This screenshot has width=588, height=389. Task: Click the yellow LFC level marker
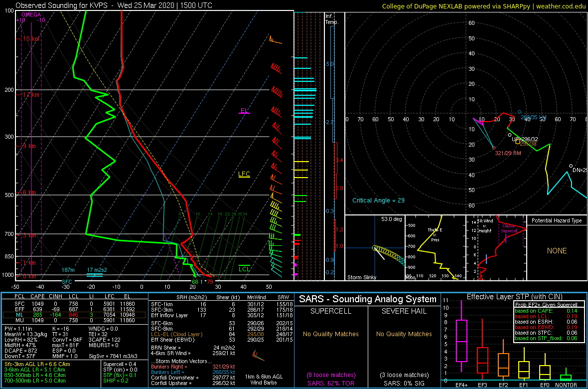tap(244, 174)
